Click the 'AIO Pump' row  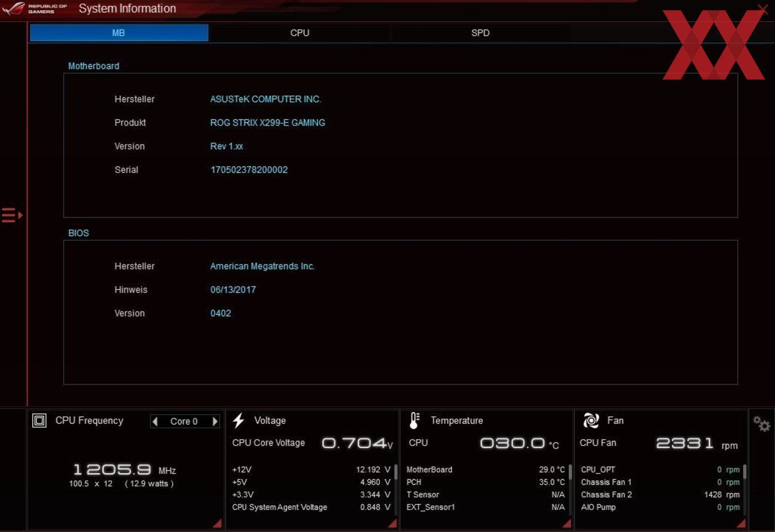pyautogui.click(x=660, y=508)
